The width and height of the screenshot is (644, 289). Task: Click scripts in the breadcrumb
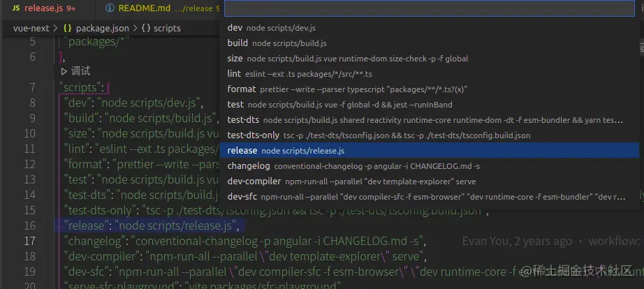[167, 28]
